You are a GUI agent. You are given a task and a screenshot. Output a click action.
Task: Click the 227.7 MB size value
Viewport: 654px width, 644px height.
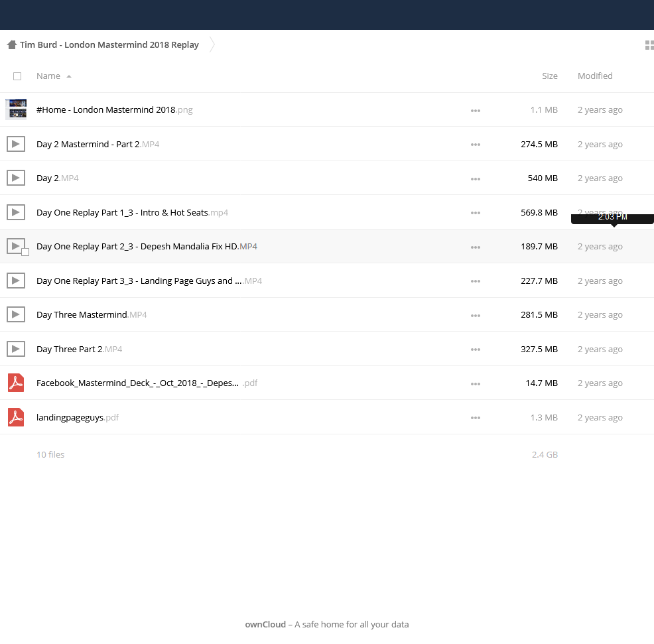[539, 281]
